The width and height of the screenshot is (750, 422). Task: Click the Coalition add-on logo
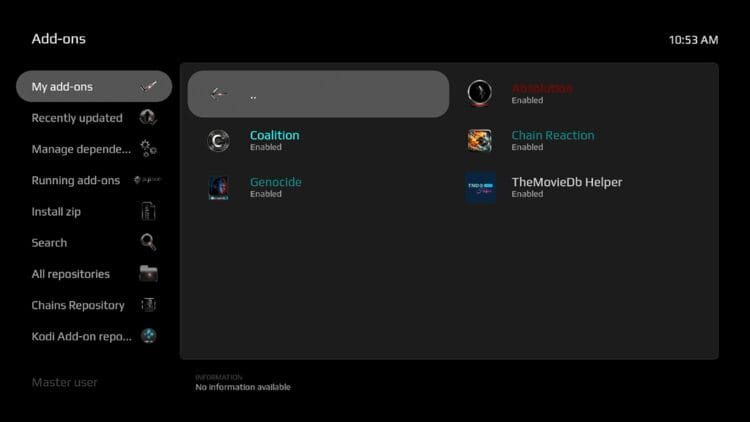click(x=218, y=141)
